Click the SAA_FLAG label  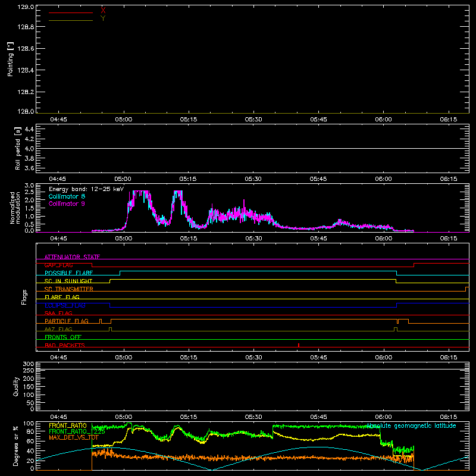coord(58,313)
